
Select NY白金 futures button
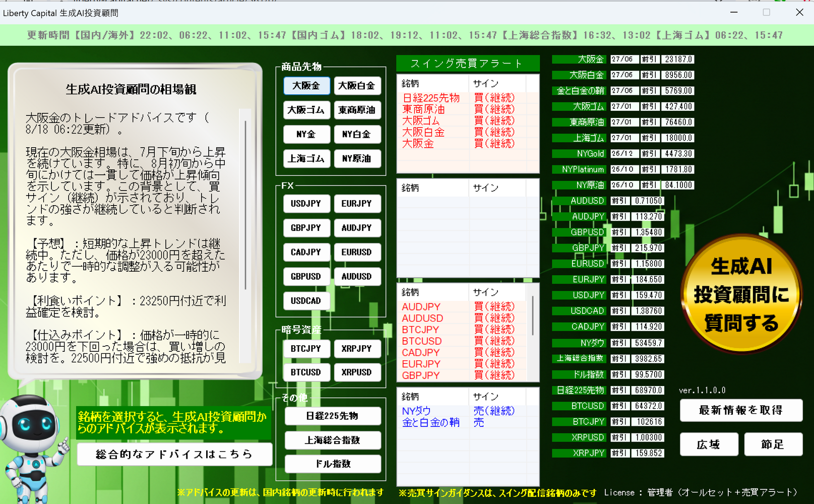point(357,134)
